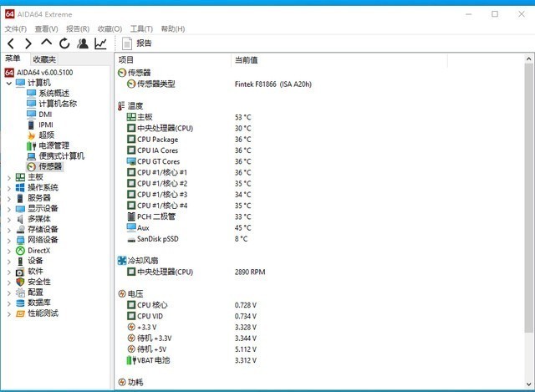Click the 电压 group header icon
535x392 pixels.
tap(122, 293)
